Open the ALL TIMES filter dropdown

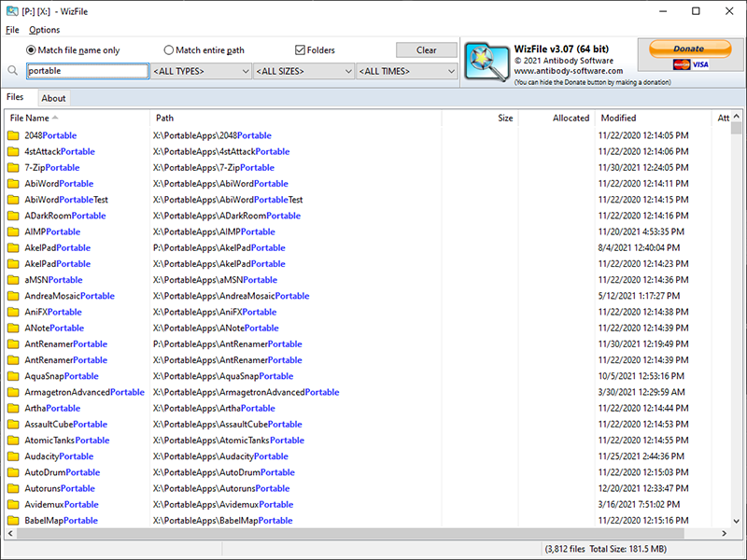point(406,71)
